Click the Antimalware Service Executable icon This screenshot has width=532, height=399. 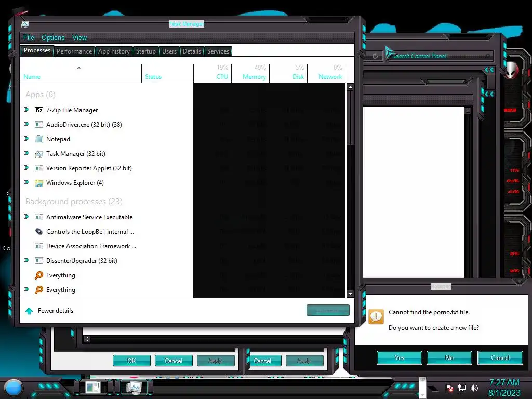(x=39, y=217)
